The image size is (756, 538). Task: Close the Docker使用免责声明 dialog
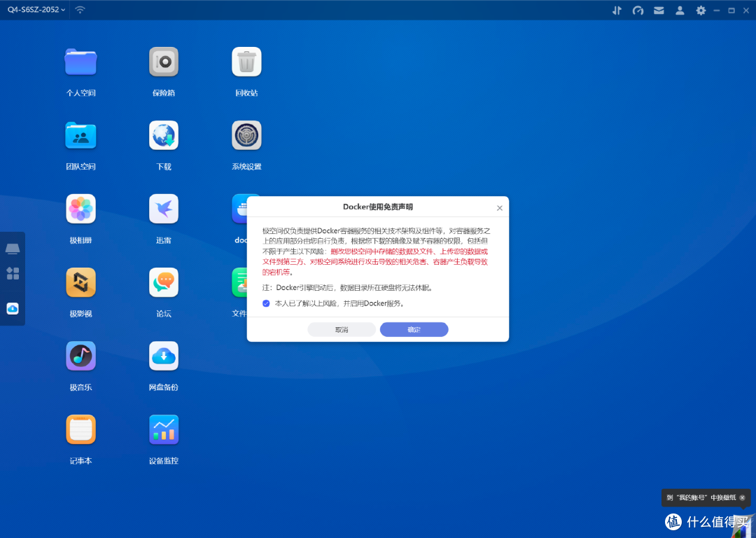[500, 208]
